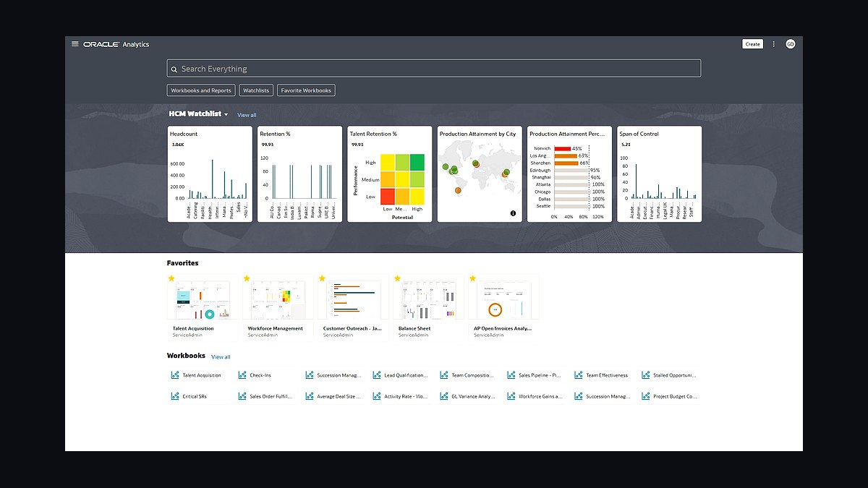Open View all next to HCM Watchlist
The width and height of the screenshot is (868, 488).
click(247, 115)
